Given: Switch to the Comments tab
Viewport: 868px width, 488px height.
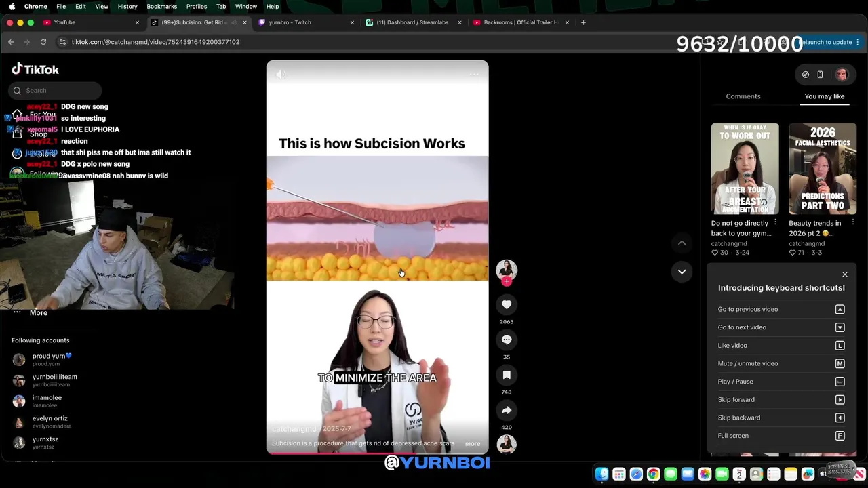Looking at the screenshot, I should click(743, 96).
